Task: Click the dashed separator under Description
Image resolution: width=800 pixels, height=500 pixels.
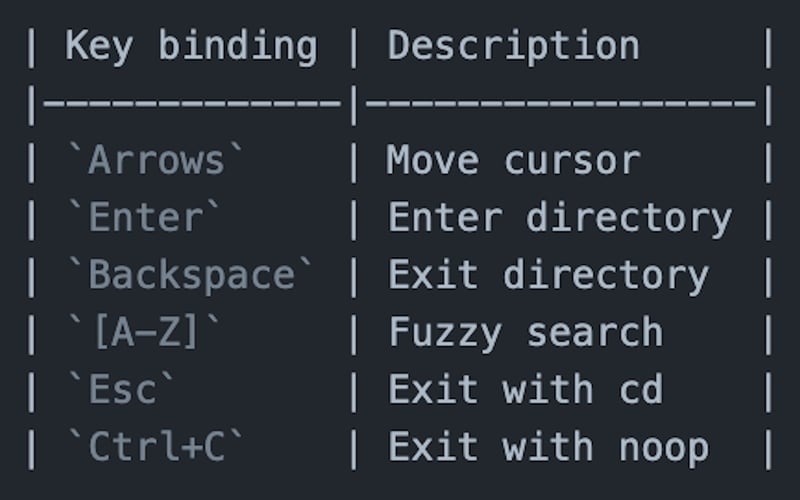Action: [561, 104]
